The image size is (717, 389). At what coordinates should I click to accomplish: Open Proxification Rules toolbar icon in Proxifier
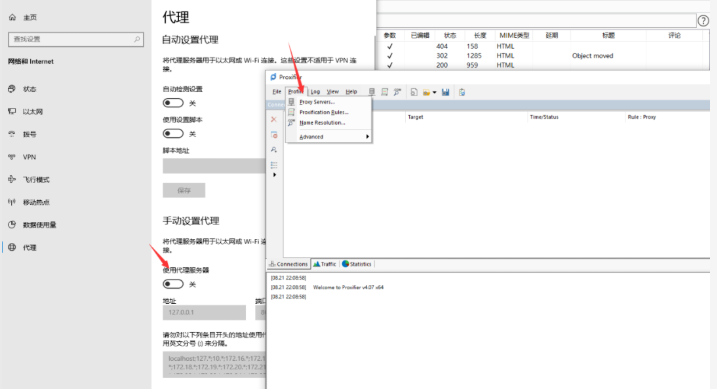click(385, 92)
